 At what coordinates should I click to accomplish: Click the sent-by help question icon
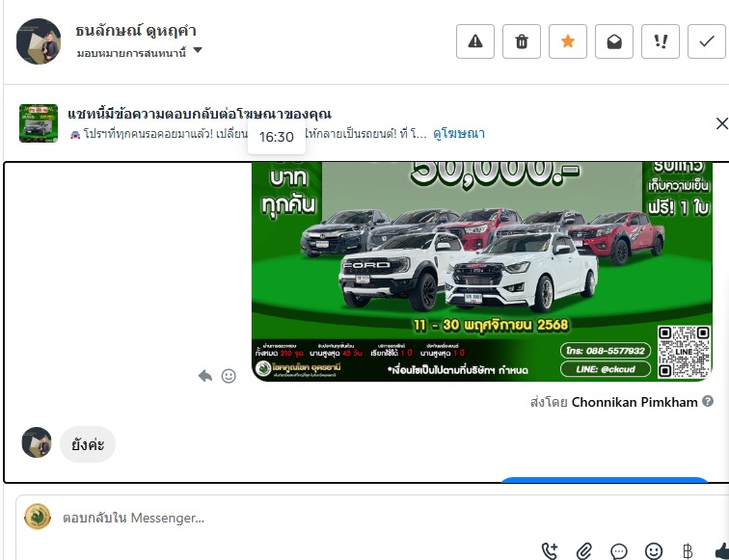[708, 401]
